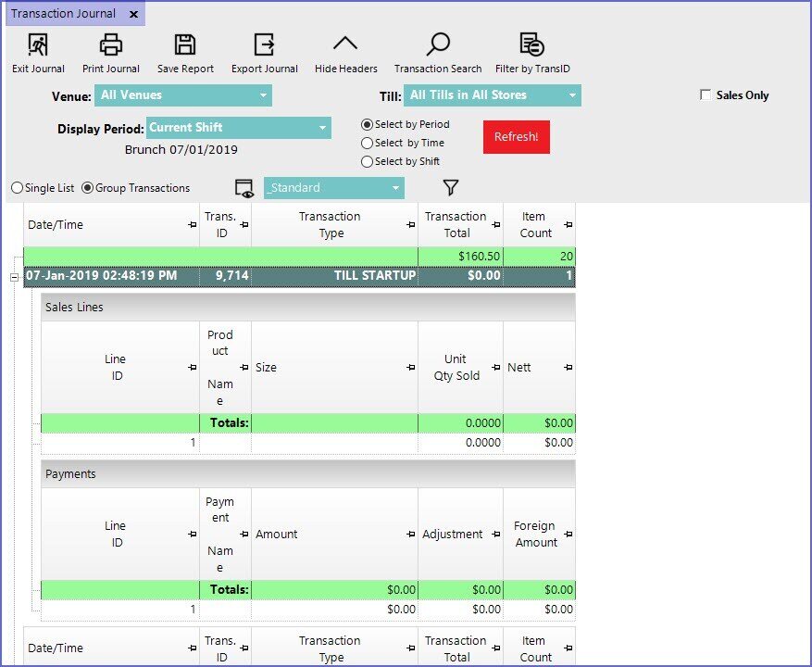Enable the Sales Only checkbox
Image resolution: width=812 pixels, height=667 pixels.
click(x=706, y=95)
